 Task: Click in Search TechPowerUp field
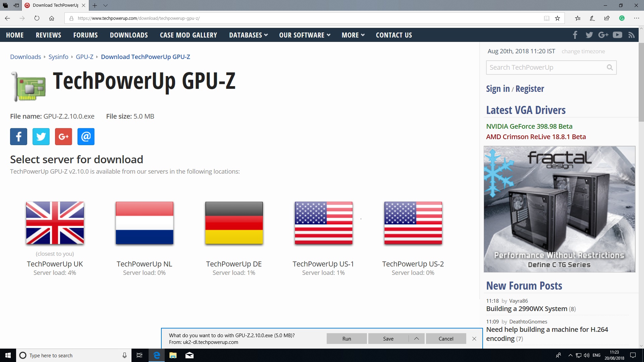tap(545, 67)
